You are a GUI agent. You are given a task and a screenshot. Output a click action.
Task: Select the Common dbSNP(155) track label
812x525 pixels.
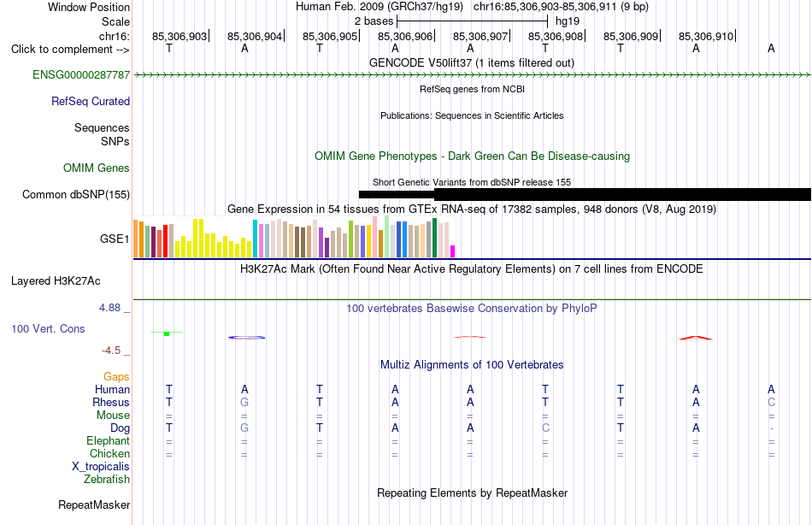pyautogui.click(x=75, y=194)
